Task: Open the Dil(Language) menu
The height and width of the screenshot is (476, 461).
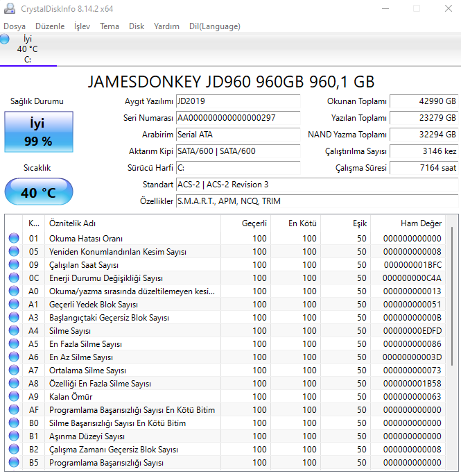Action: tap(214, 26)
